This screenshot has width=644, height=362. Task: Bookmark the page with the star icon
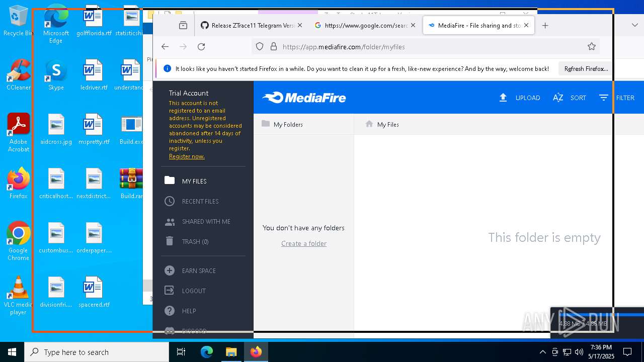[592, 47]
